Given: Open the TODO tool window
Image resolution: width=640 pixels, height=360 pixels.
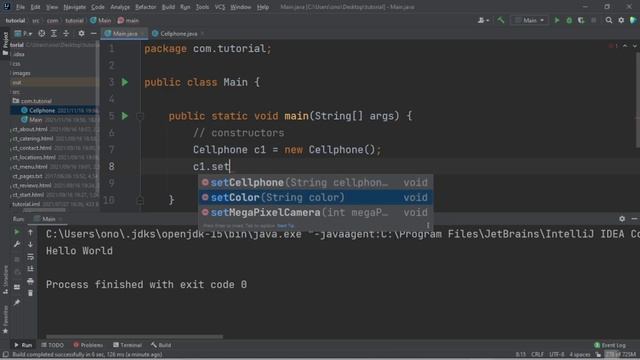Looking at the screenshot, I should coord(53,345).
